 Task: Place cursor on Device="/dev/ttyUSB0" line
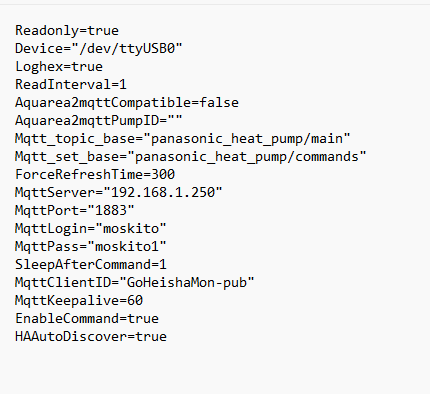coord(99,49)
